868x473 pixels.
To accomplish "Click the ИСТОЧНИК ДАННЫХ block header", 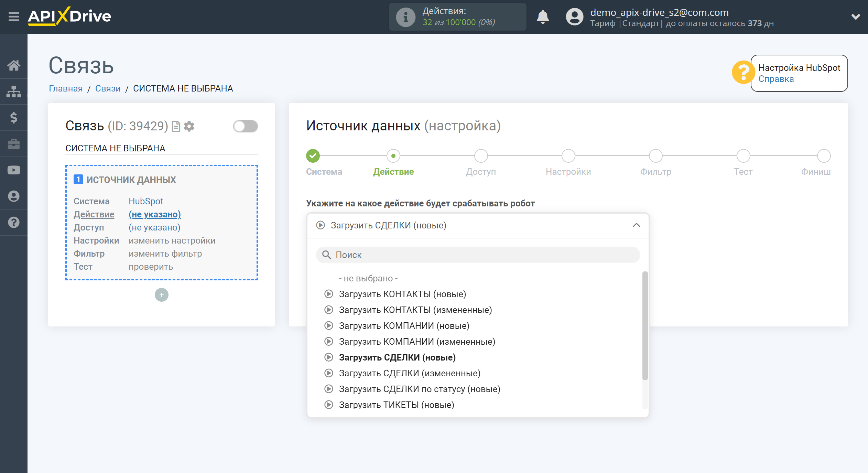I will coord(131,180).
